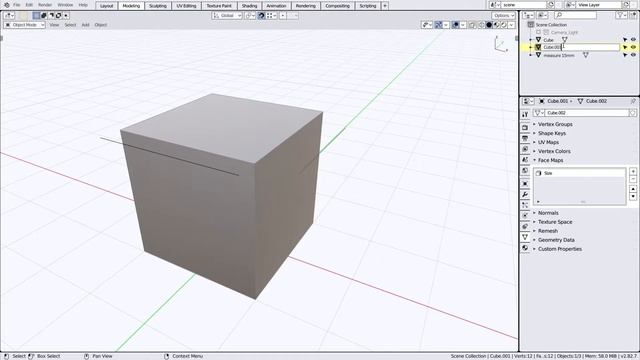
Task: Open the World properties tab
Action: [x=525, y=170]
